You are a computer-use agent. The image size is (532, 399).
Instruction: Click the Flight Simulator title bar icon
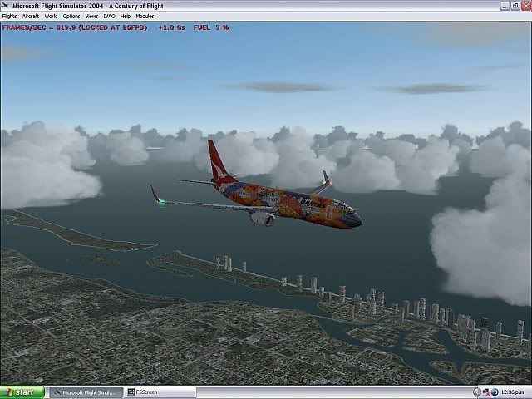pos(6,5)
